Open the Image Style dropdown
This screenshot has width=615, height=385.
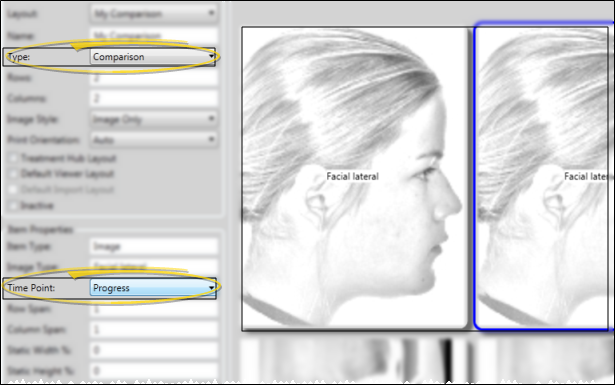154,119
